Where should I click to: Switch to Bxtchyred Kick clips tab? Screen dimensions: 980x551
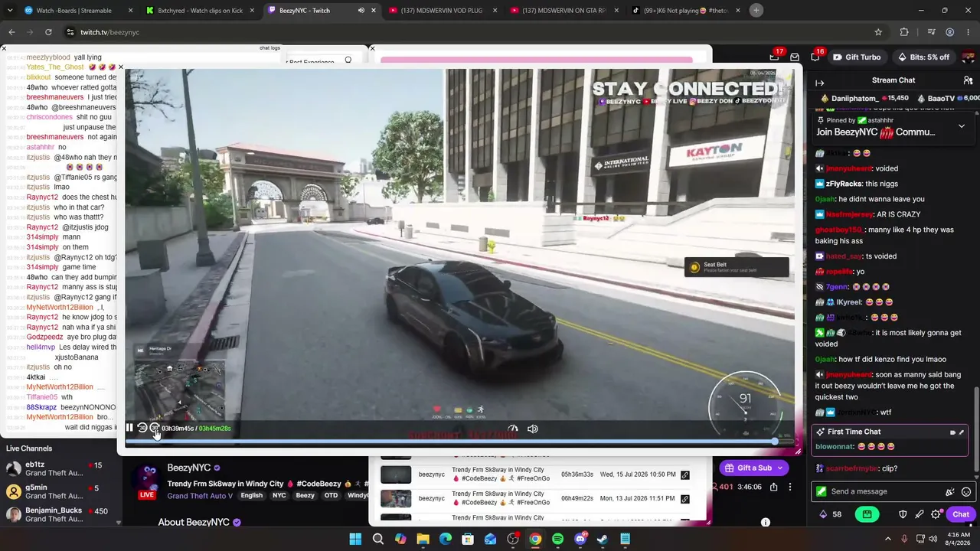pyautogui.click(x=199, y=11)
